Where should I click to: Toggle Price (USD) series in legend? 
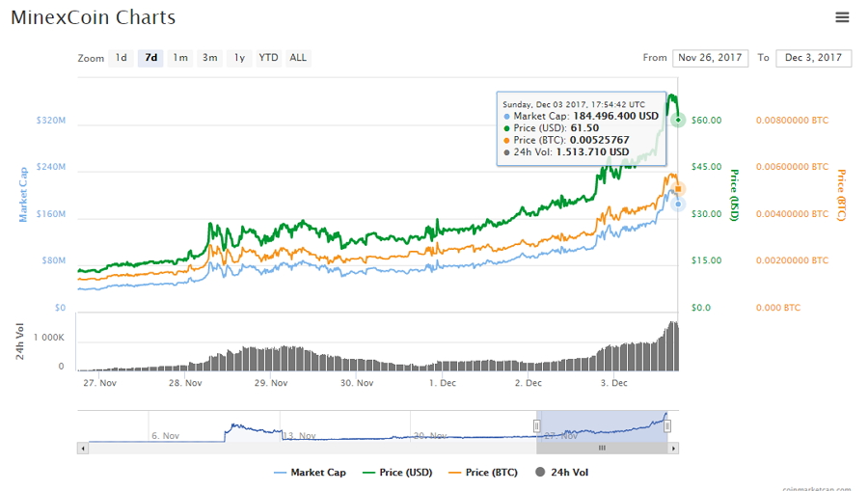[x=397, y=472]
